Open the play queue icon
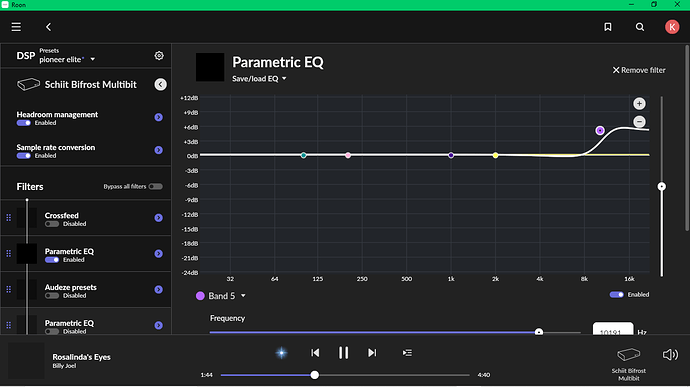690x387 pixels. pos(407,353)
